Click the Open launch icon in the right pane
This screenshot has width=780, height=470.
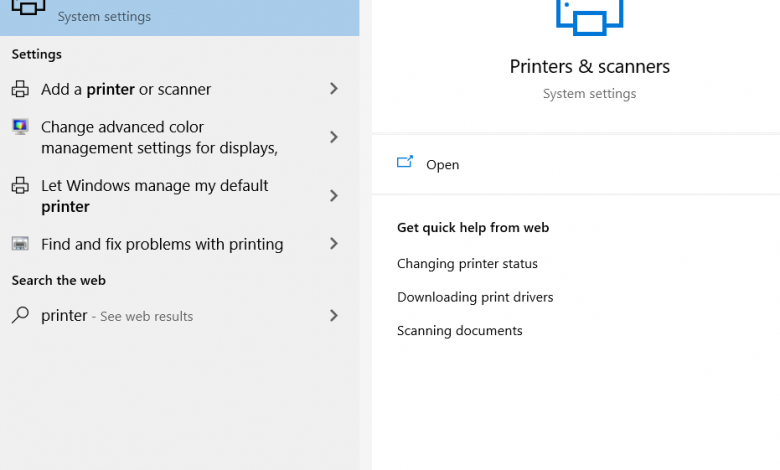click(405, 163)
